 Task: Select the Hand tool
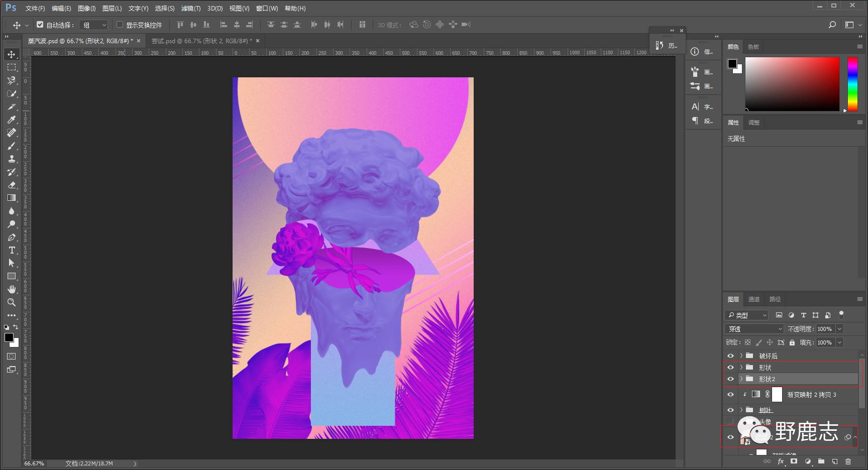(12, 289)
